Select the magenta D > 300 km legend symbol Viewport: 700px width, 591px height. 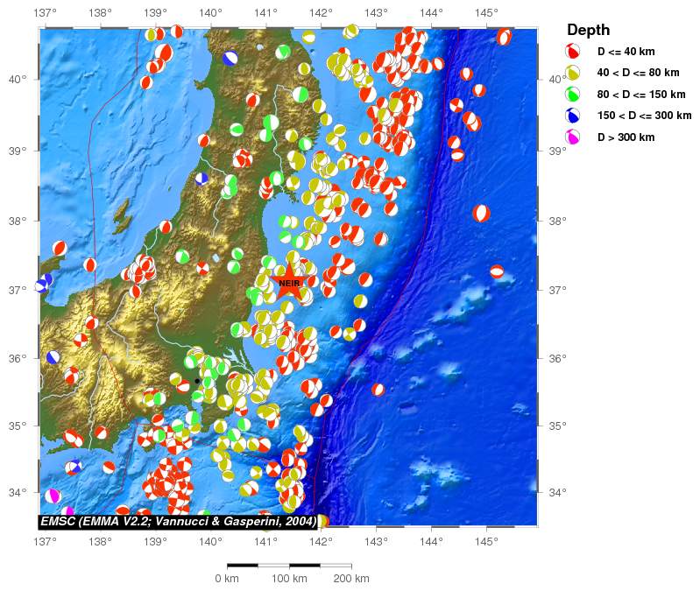pos(573,137)
